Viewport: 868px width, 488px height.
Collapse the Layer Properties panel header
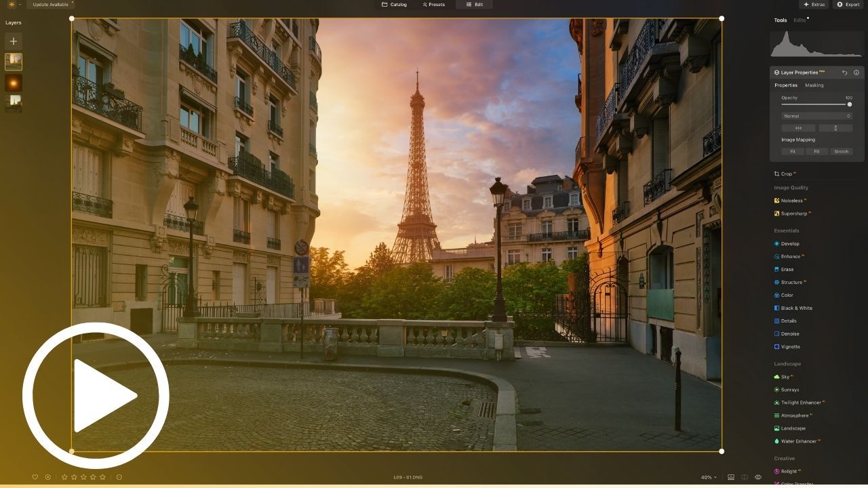tap(816, 73)
